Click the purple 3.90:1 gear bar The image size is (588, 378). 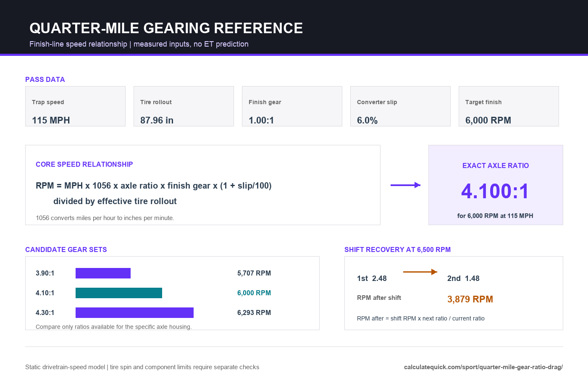(103, 273)
